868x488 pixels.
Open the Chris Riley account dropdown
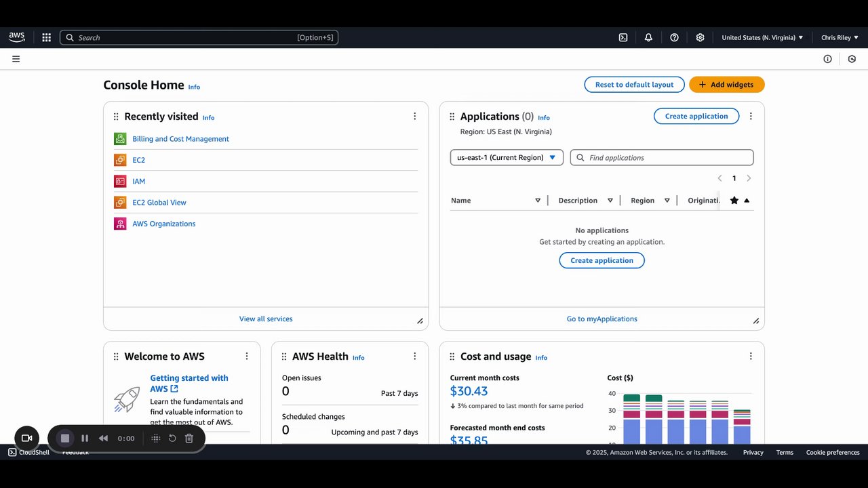[x=840, y=38]
